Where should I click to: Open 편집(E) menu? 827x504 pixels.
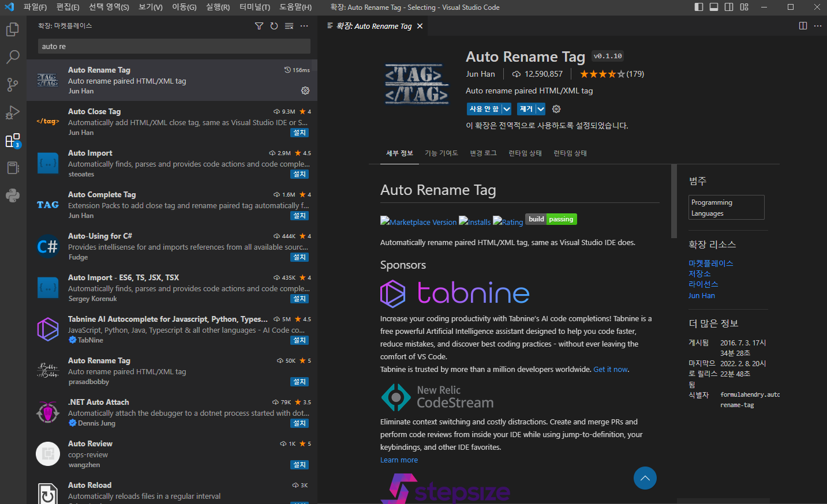tap(68, 7)
